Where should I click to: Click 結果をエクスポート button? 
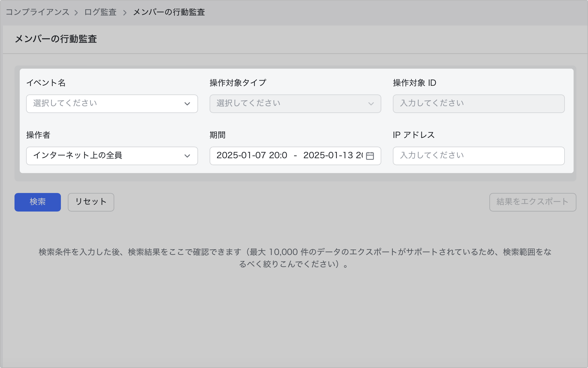[532, 202]
